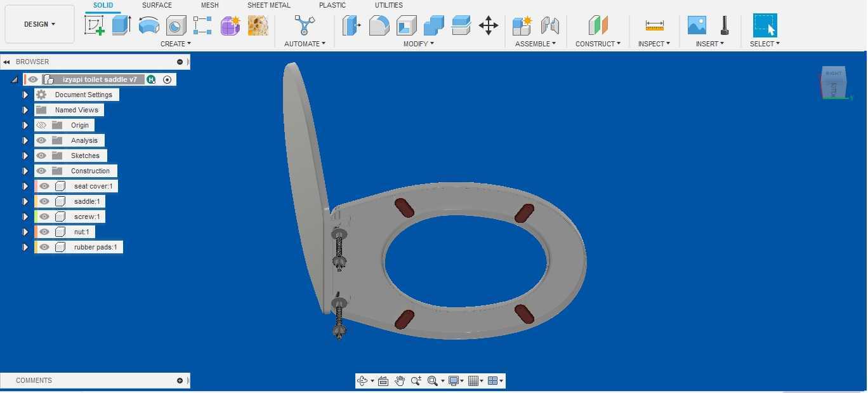Switch to the SOLID tab
This screenshot has width=868, height=393.
[x=103, y=5]
